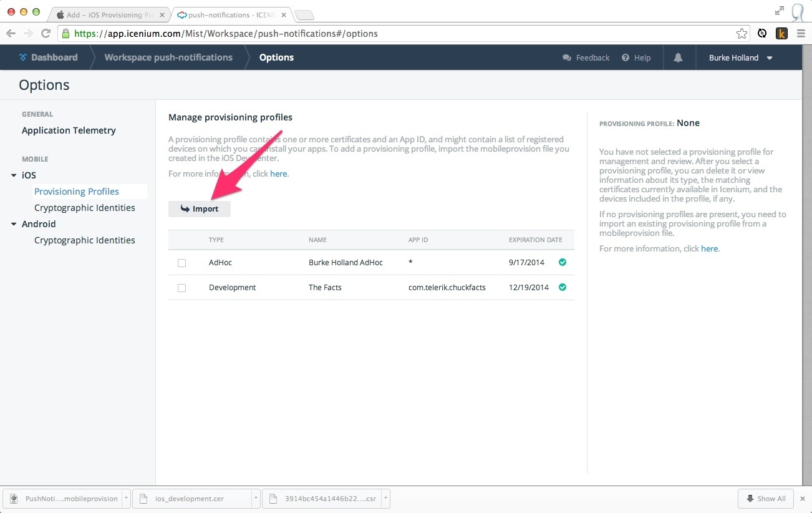Switch to Add iOS Provisioning tab
This screenshot has width=812, height=513.
click(106, 14)
